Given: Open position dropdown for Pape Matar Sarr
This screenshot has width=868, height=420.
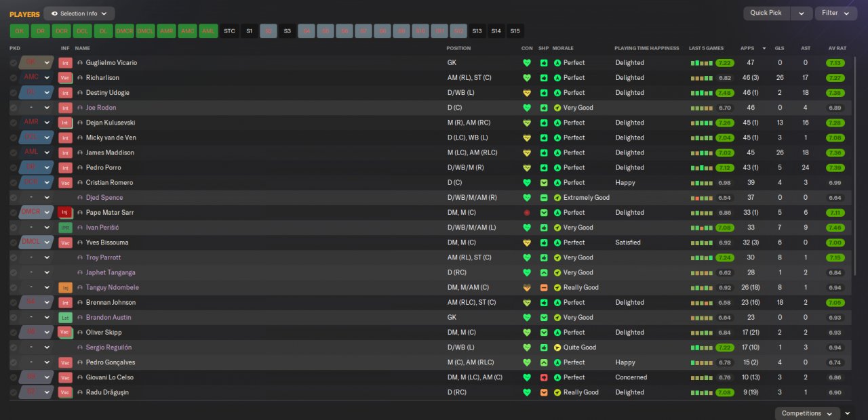Looking at the screenshot, I should [x=47, y=213].
